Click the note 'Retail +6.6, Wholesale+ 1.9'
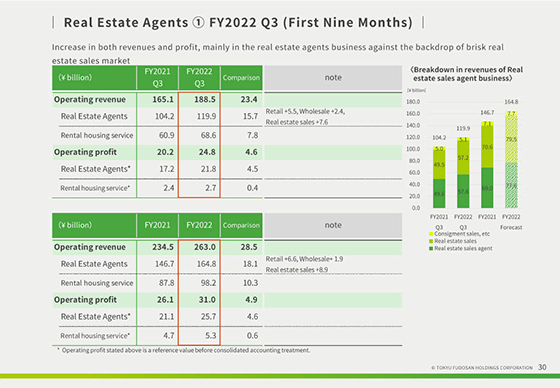560x388 pixels. (x=304, y=259)
